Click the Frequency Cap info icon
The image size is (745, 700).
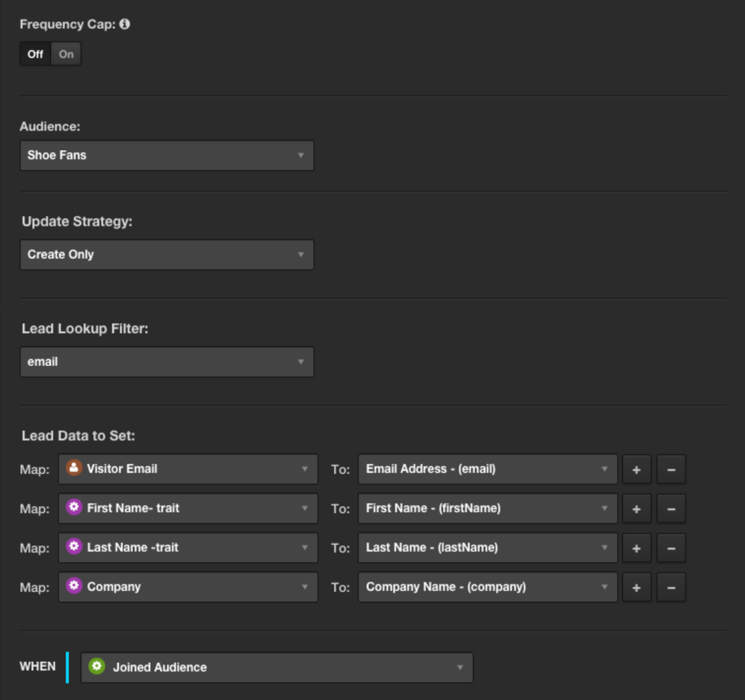point(125,24)
